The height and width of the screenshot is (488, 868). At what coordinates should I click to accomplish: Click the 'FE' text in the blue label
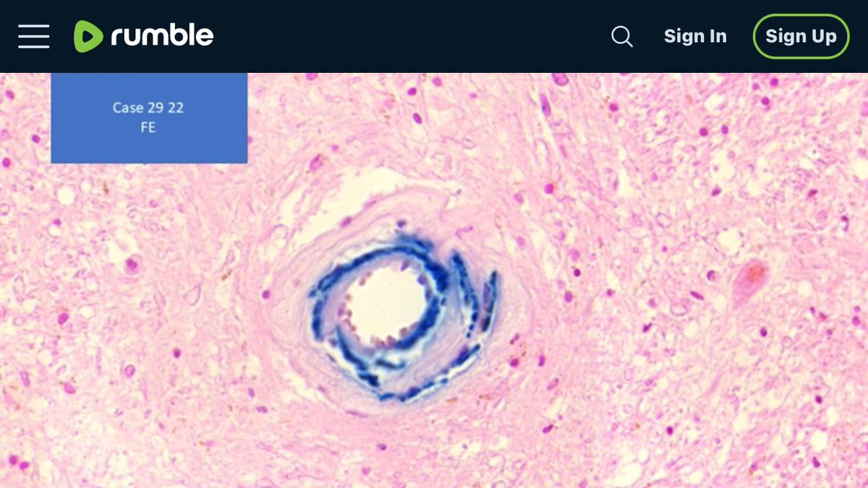click(148, 128)
